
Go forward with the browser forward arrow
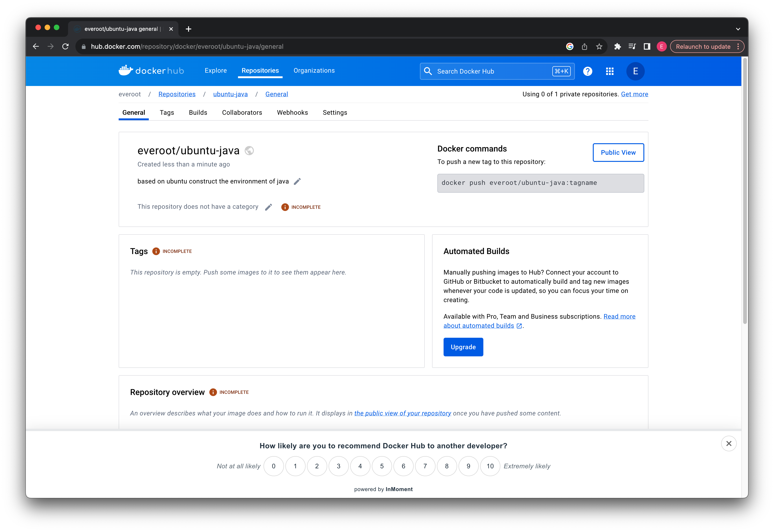click(51, 47)
